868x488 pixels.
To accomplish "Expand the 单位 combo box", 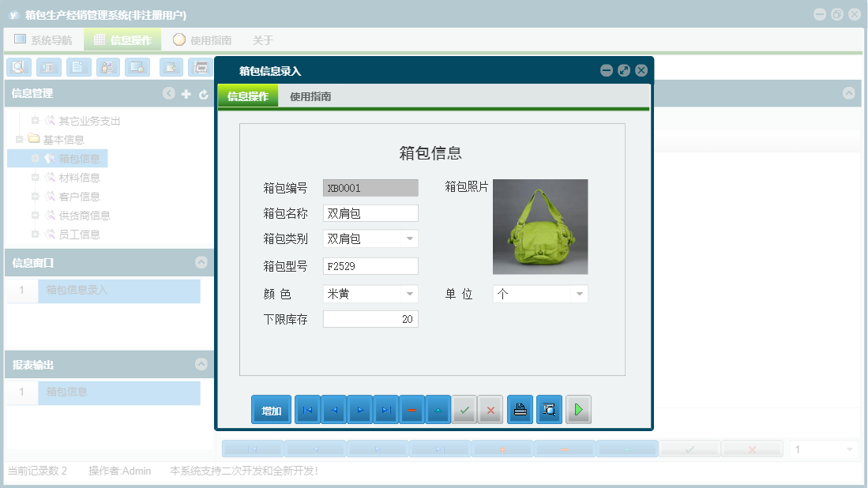I will click(x=579, y=293).
